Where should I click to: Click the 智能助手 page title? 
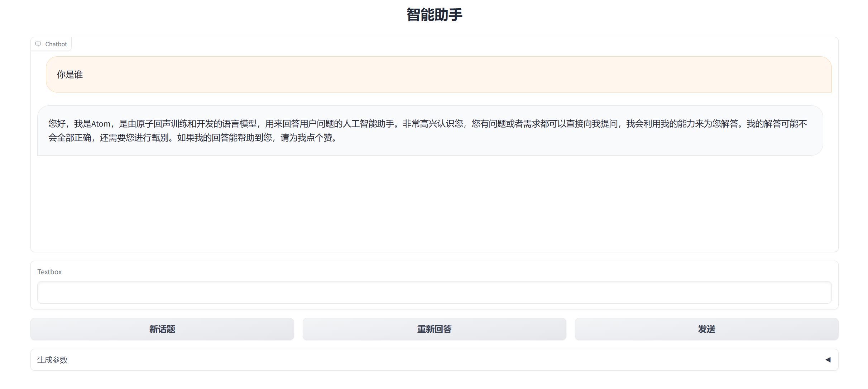tap(434, 14)
